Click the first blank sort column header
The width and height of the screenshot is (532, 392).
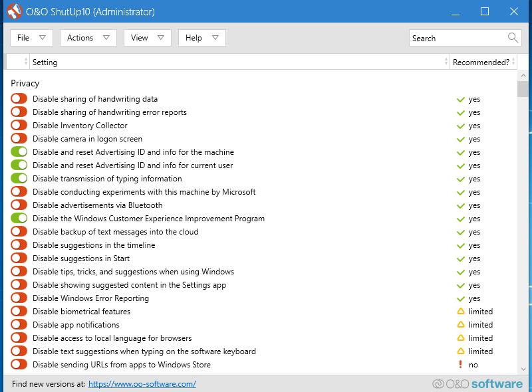(x=18, y=62)
